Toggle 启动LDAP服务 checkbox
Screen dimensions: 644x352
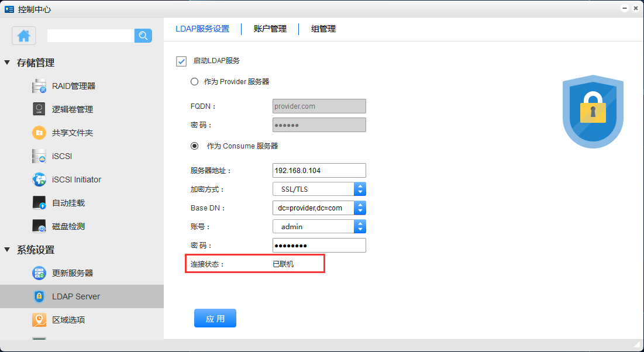pos(181,61)
